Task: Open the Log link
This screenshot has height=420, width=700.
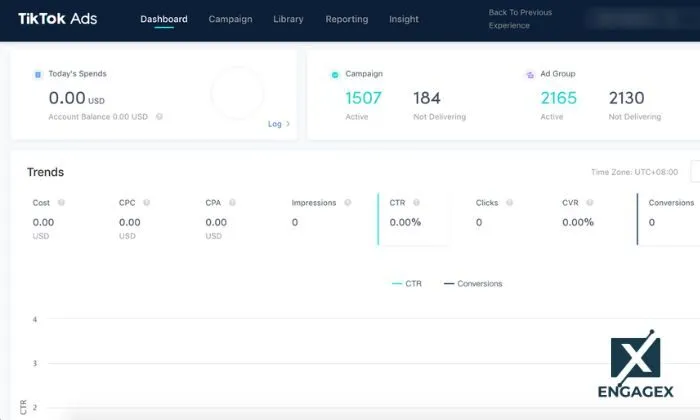Action: point(278,124)
